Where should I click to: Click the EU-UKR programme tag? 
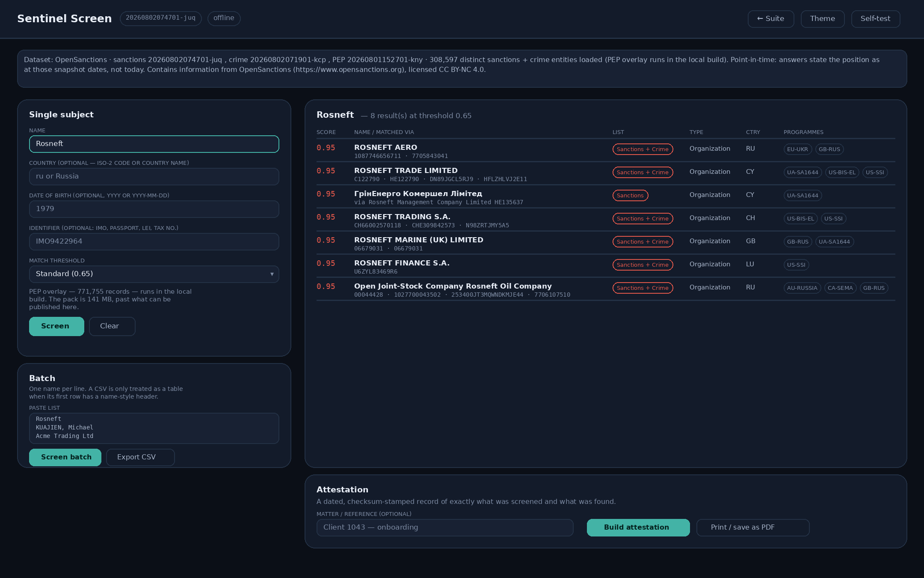[x=797, y=149]
